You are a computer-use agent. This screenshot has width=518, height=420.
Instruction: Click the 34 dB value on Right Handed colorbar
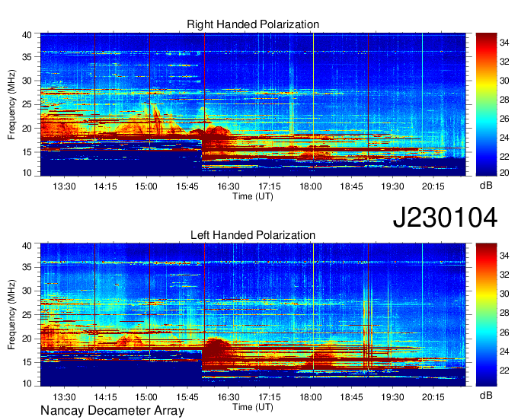504,43
